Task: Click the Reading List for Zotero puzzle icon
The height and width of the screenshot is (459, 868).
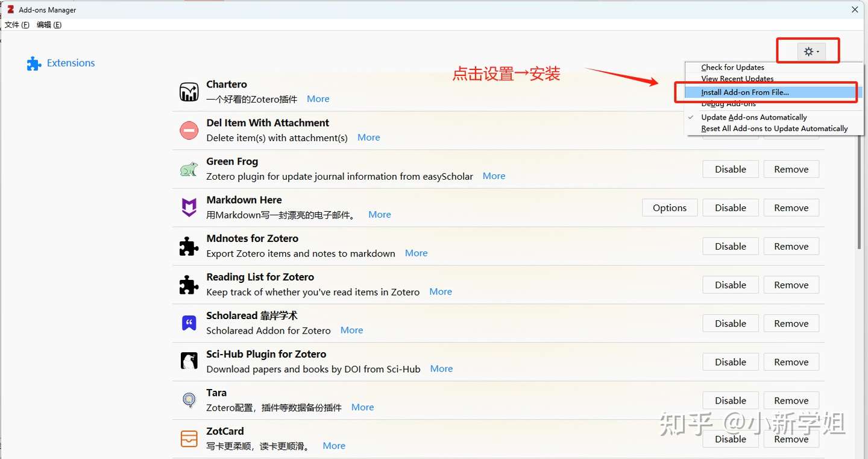Action: pyautogui.click(x=189, y=285)
